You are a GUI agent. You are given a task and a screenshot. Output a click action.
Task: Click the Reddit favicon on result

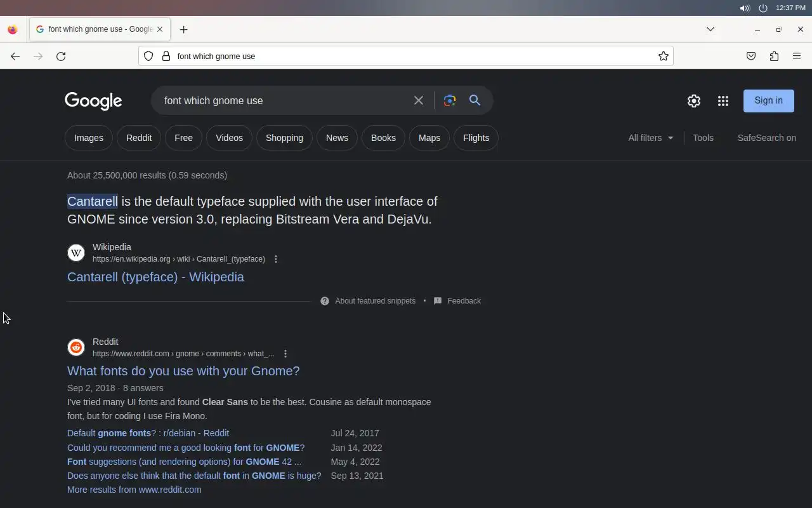click(76, 347)
